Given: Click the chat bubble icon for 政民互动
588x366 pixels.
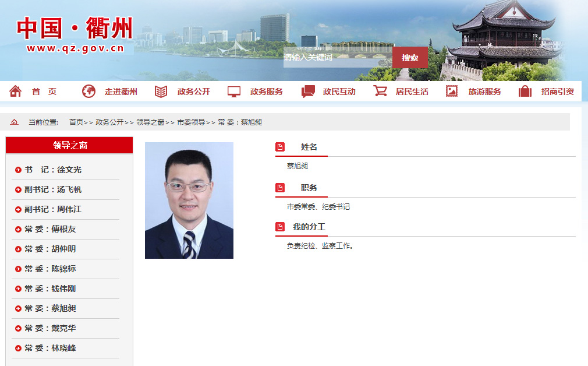Looking at the screenshot, I should 307,91.
